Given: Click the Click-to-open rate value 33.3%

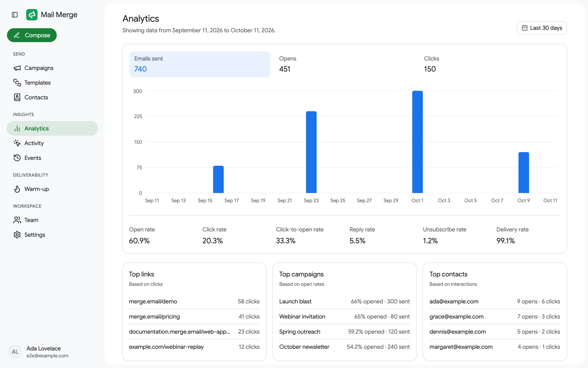Looking at the screenshot, I should point(286,241).
